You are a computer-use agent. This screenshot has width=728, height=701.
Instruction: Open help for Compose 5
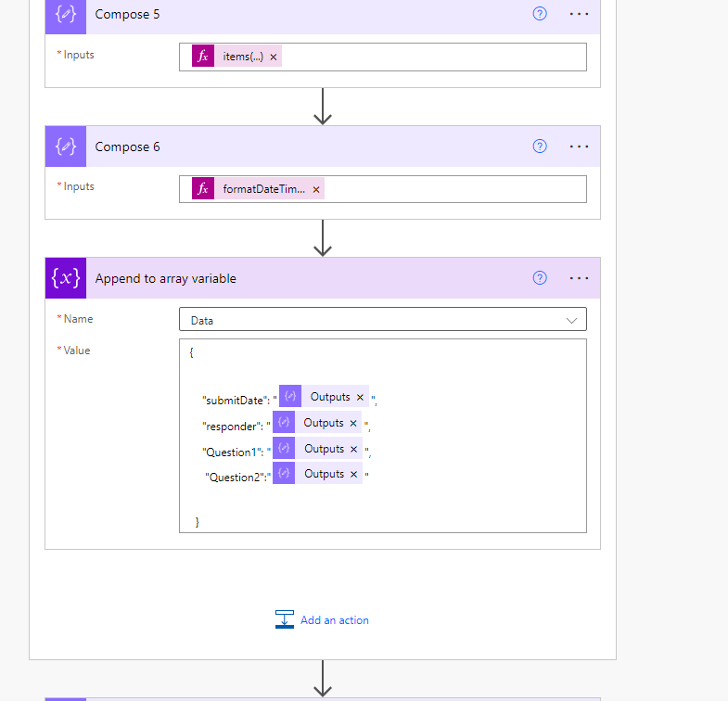coord(540,14)
